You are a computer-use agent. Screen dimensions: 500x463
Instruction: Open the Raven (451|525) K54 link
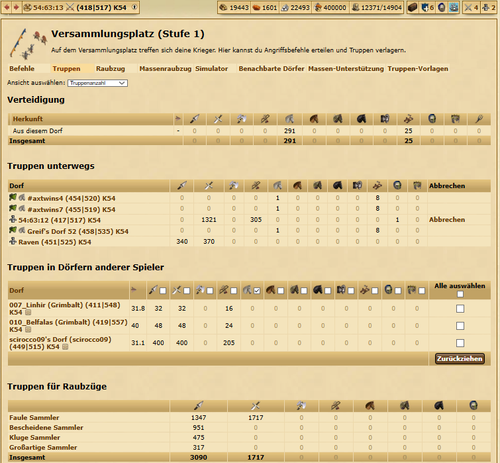[x=55, y=242]
